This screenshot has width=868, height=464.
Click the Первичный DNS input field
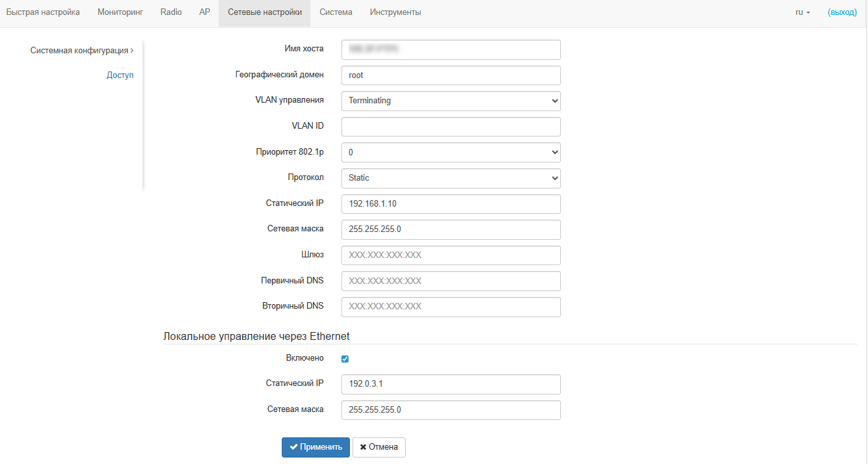(451, 281)
